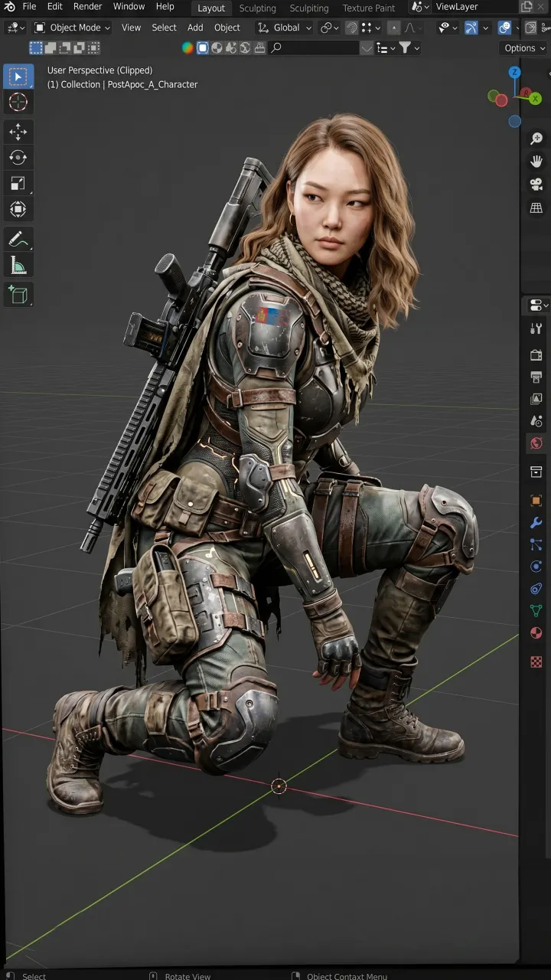Screen dimensions: 551x980
Task: Open the Texture checkerboard properties tab
Action: (536, 662)
